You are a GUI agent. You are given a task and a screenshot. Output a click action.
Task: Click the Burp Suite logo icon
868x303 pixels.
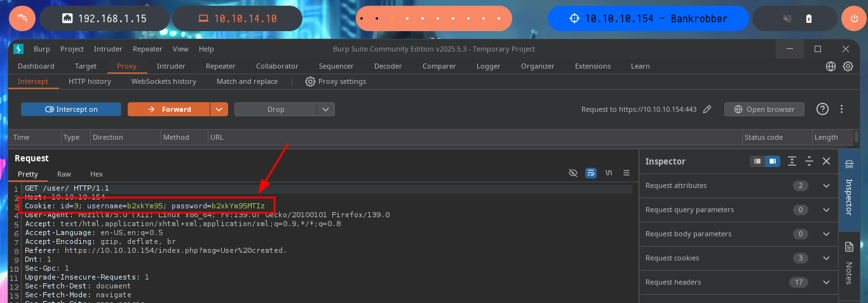[x=18, y=49]
